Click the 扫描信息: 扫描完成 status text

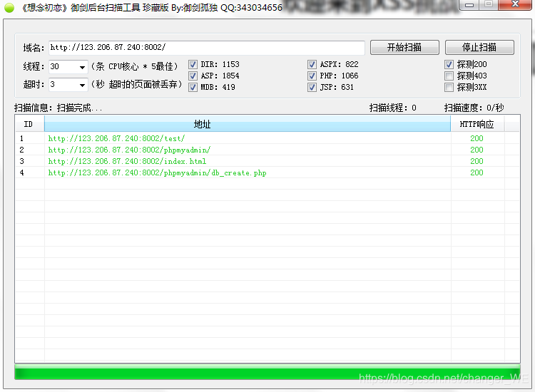click(x=58, y=108)
